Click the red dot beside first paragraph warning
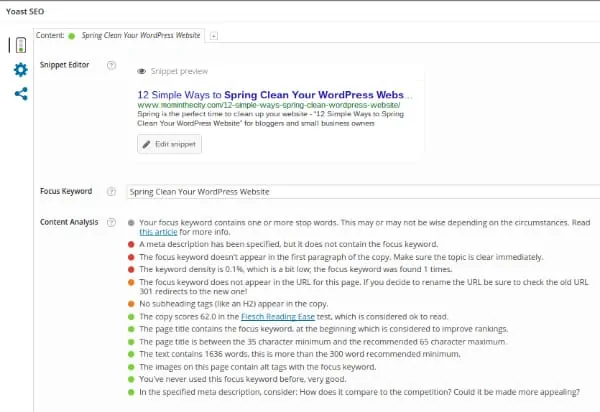 (x=131, y=257)
